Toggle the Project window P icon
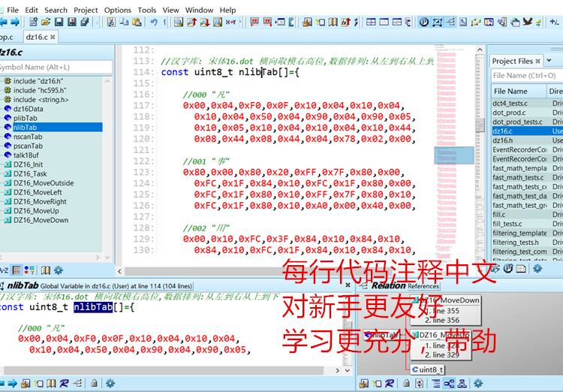Viewport: 563px width, 392px height. point(424,23)
